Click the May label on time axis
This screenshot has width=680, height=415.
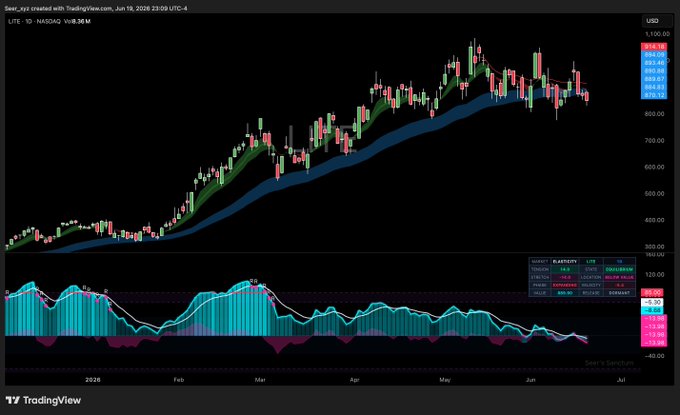445,379
